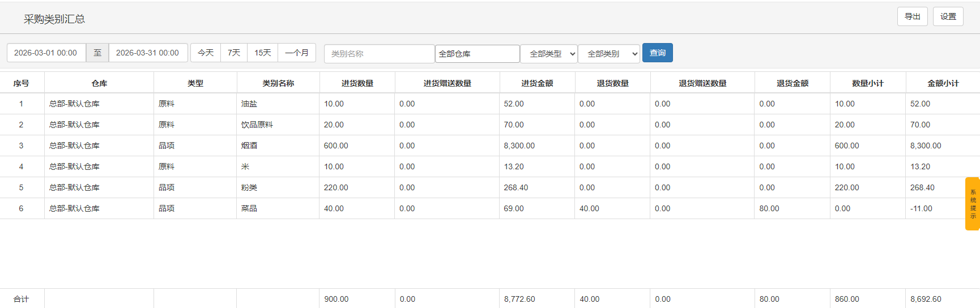The height and width of the screenshot is (308, 980).
Task: Focus the 类别名称 search input
Action: [379, 54]
